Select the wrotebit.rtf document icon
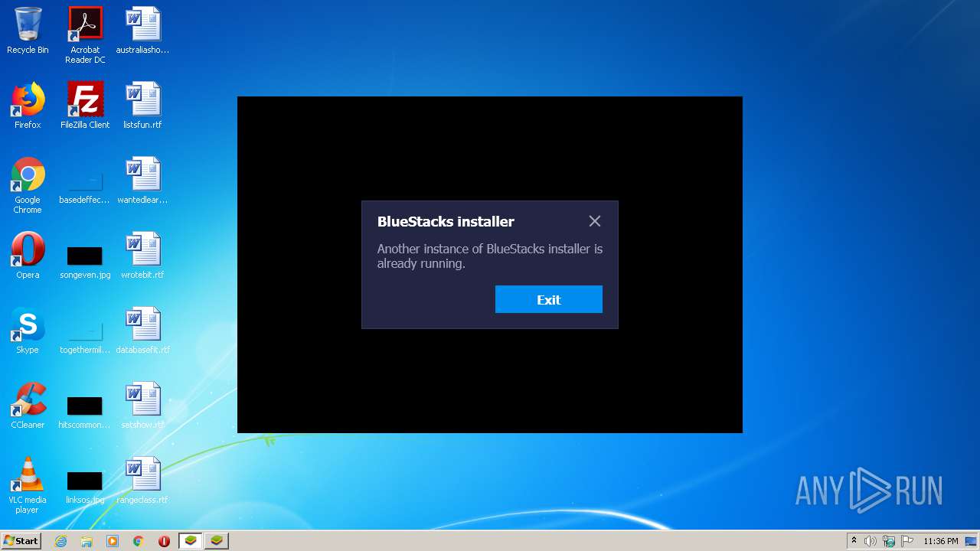Viewport: 980px width, 551px height. (142, 256)
